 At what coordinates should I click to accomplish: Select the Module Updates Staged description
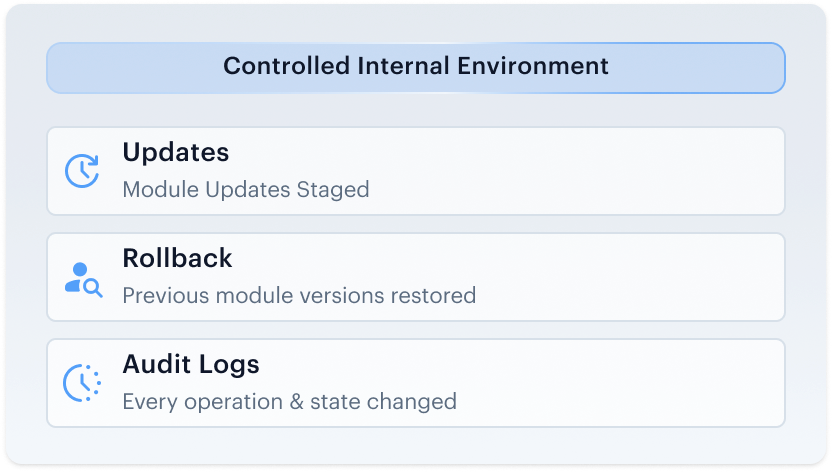click(246, 190)
